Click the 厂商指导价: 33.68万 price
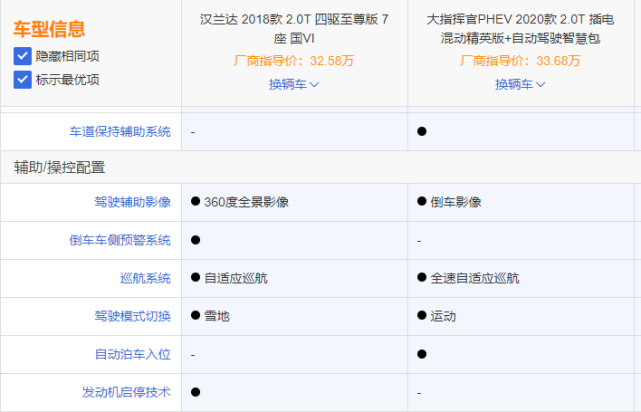Image resolution: width=641 pixels, height=412 pixels. point(520,61)
